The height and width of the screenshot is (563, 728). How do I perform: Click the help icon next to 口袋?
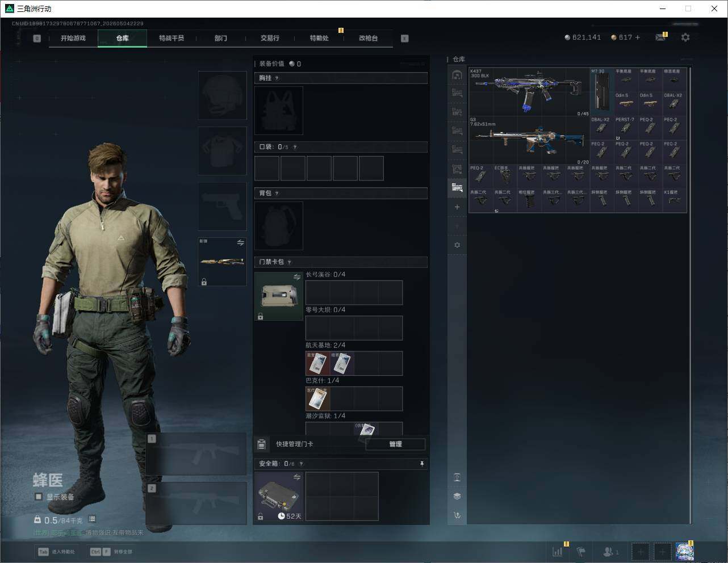click(295, 147)
